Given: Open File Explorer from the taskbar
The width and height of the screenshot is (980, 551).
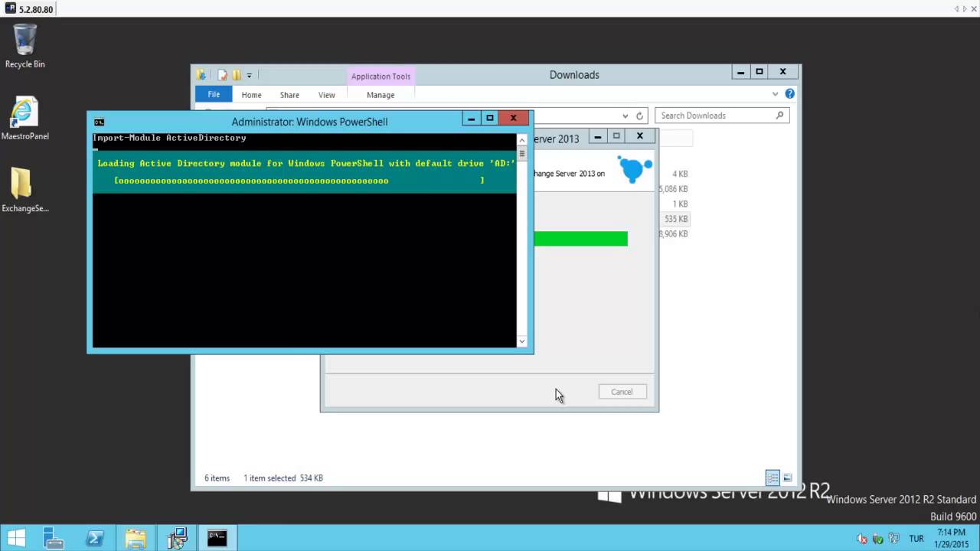Looking at the screenshot, I should (x=136, y=538).
